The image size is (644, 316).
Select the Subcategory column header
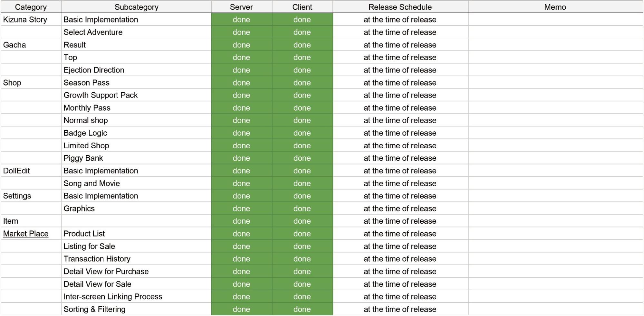pyautogui.click(x=137, y=7)
